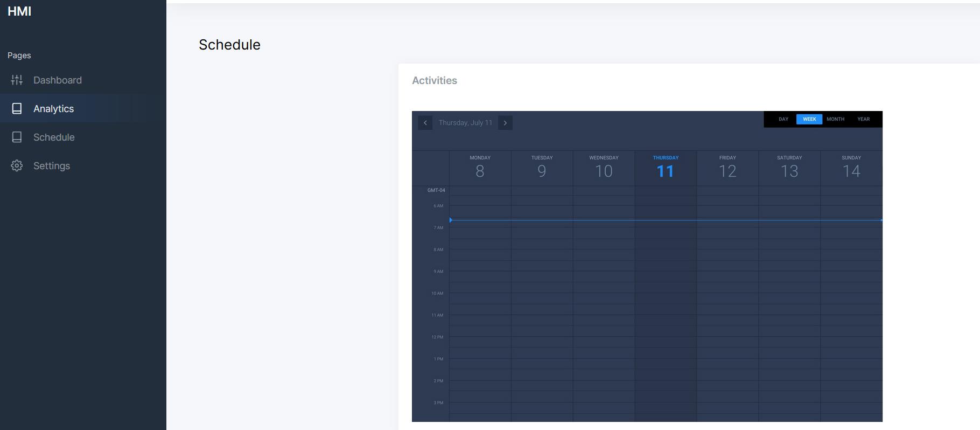
Task: Select the Week view tab
Action: [x=809, y=119]
